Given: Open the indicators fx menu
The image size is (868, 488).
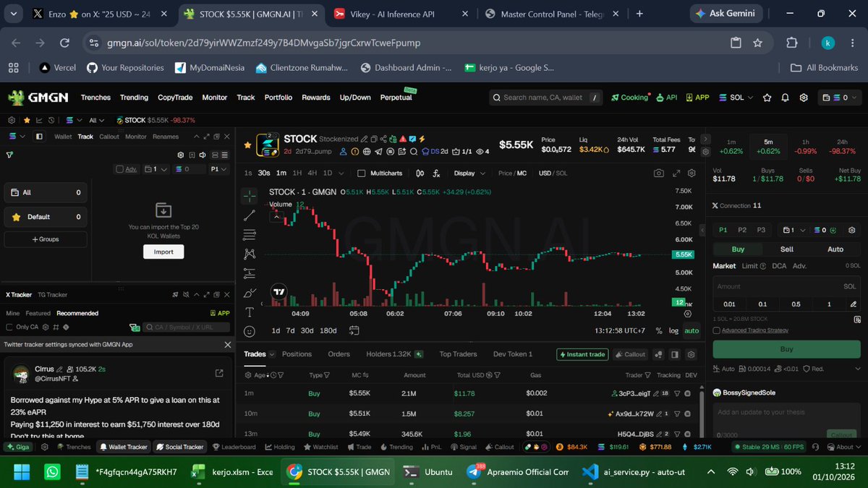Looking at the screenshot, I should pos(436,174).
